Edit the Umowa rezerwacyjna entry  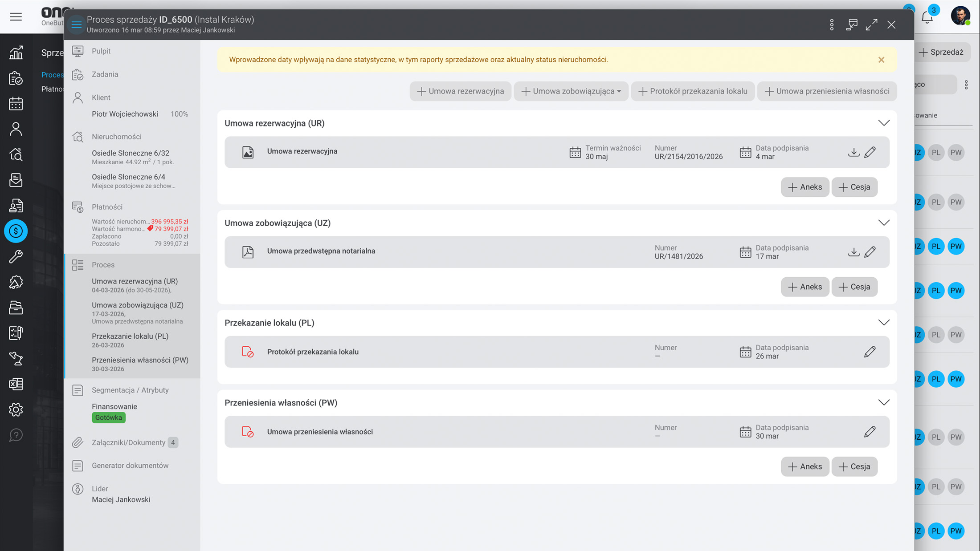pos(870,152)
